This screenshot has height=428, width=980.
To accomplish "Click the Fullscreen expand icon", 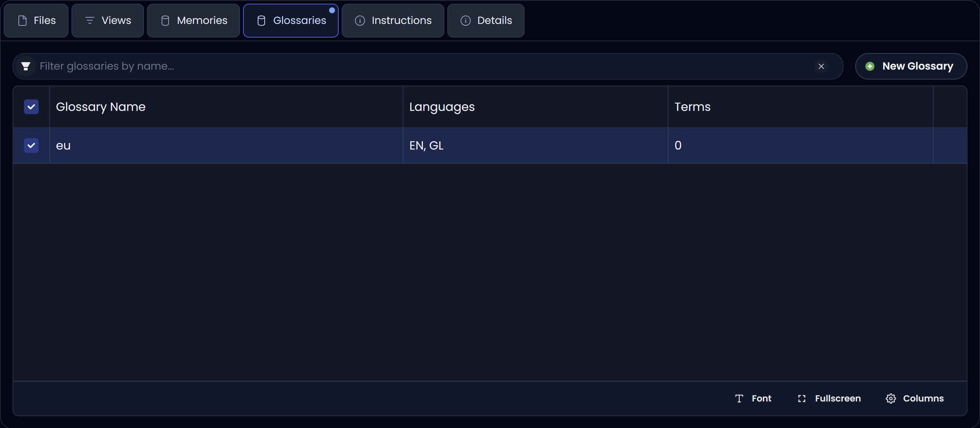I will pos(801,398).
